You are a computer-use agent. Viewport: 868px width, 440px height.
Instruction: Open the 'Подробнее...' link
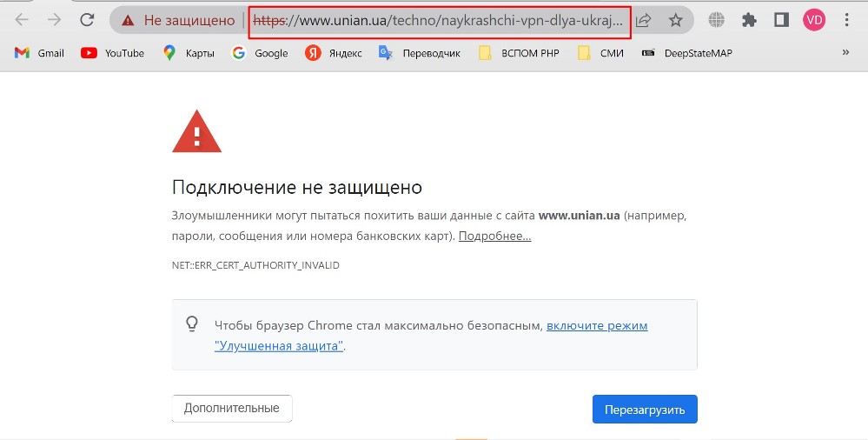point(495,236)
